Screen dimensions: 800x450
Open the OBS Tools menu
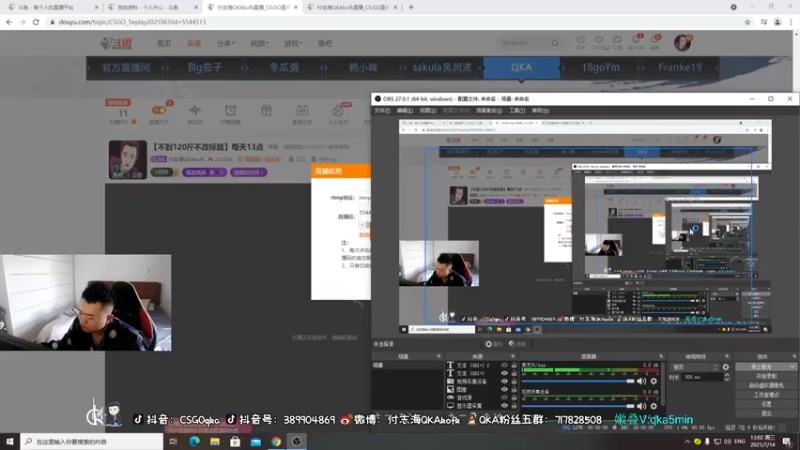click(517, 111)
